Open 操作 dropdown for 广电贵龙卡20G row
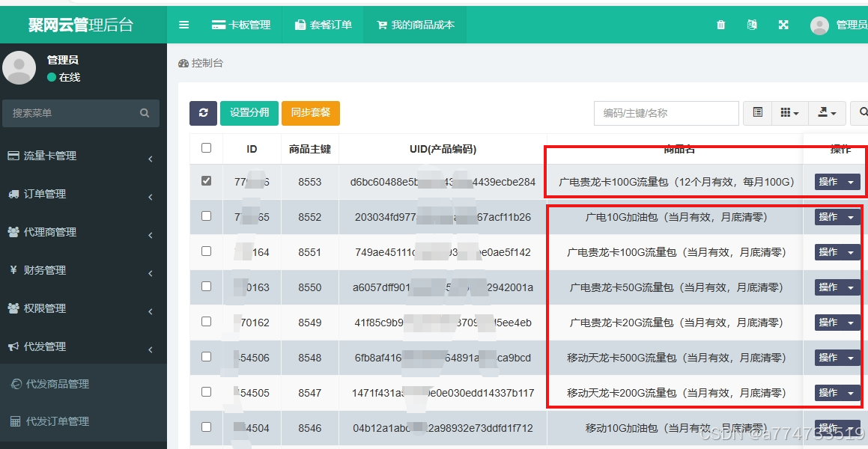 coord(837,323)
